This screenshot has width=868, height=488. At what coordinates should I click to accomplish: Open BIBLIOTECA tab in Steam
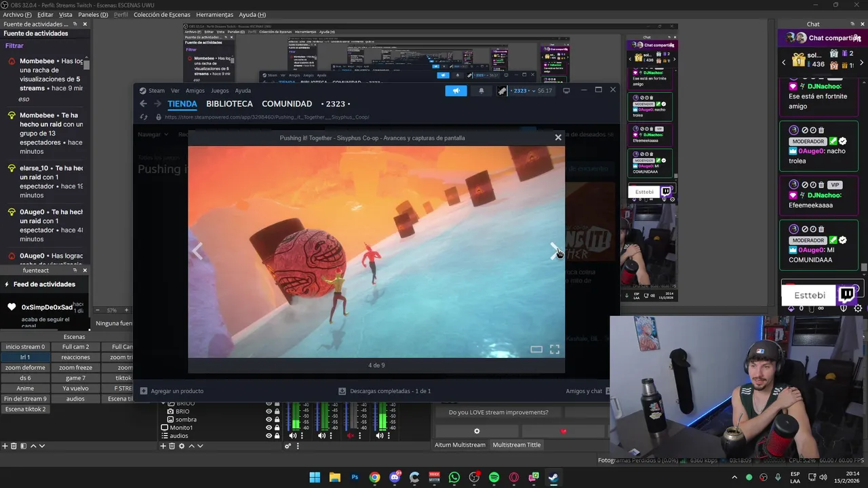[229, 104]
